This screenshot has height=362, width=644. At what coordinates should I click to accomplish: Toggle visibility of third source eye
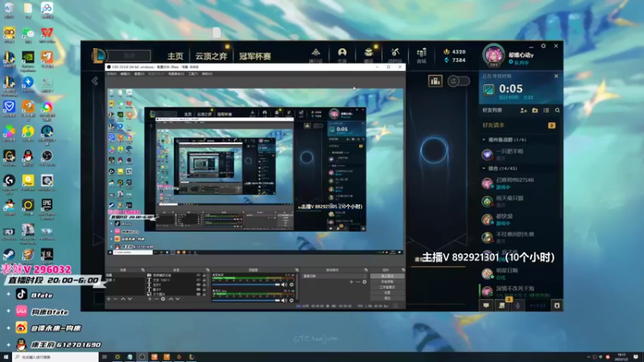(198, 285)
